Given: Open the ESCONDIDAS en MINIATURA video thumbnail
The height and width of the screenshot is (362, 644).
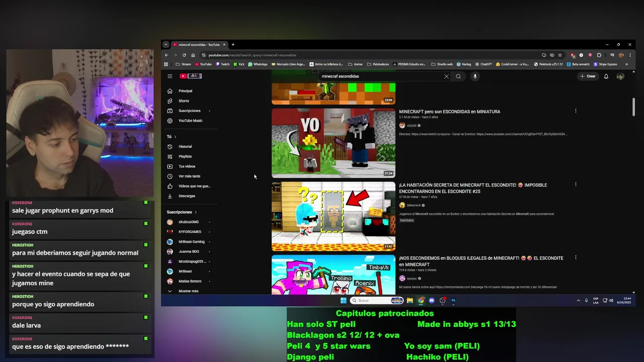Looking at the screenshot, I should pos(334,143).
